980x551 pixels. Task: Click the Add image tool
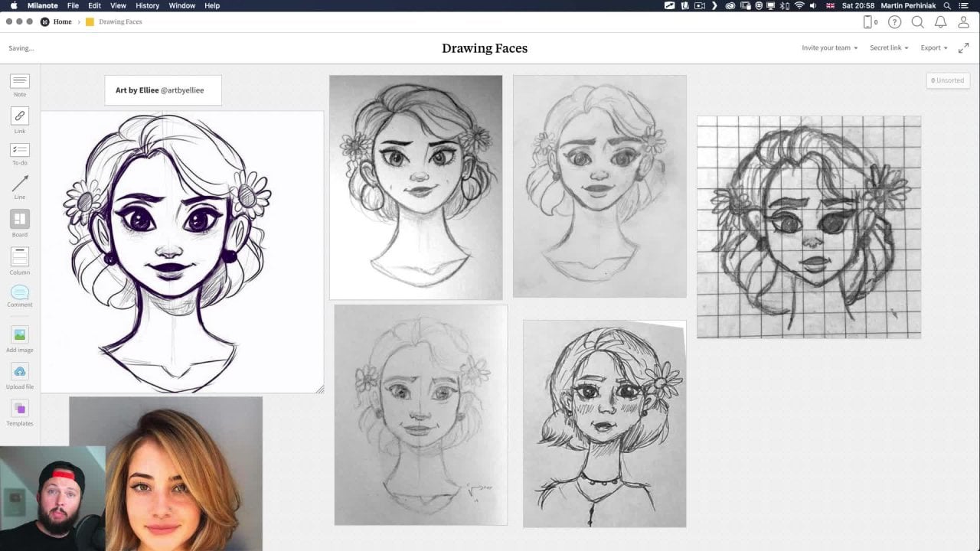point(20,335)
